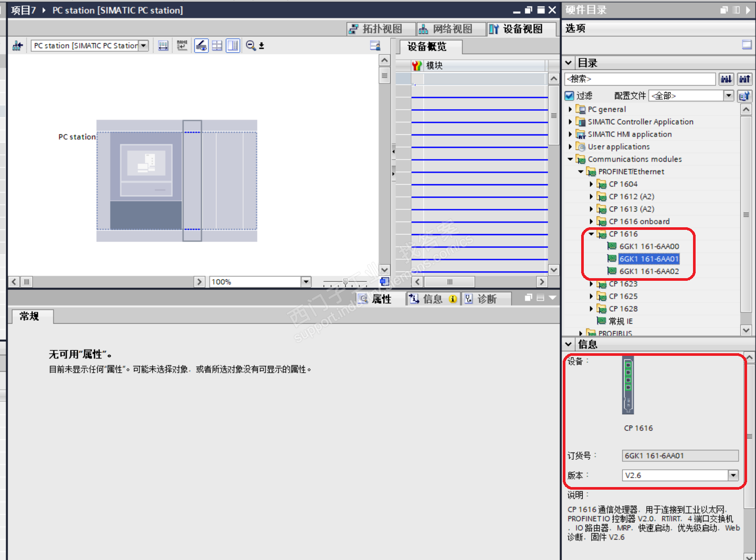The width and height of the screenshot is (756, 560).
Task: Click the go-to-network-view icon in the device toolbar
Action: [x=18, y=46]
